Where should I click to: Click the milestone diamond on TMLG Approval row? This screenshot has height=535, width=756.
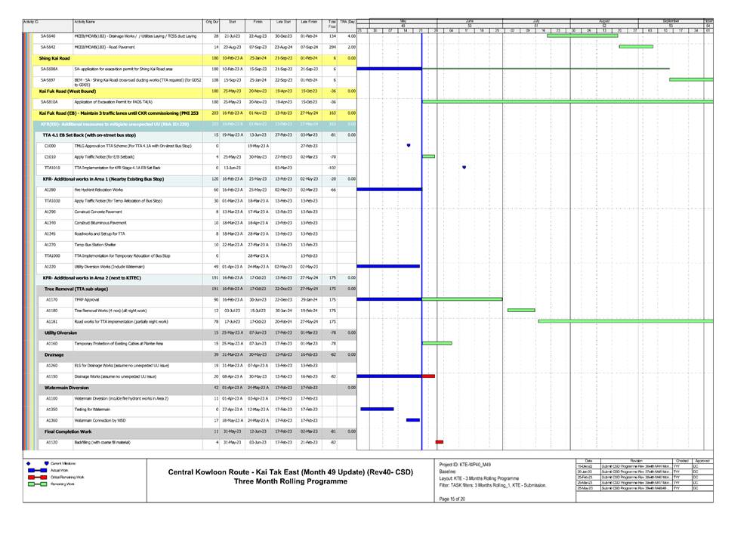point(408,144)
